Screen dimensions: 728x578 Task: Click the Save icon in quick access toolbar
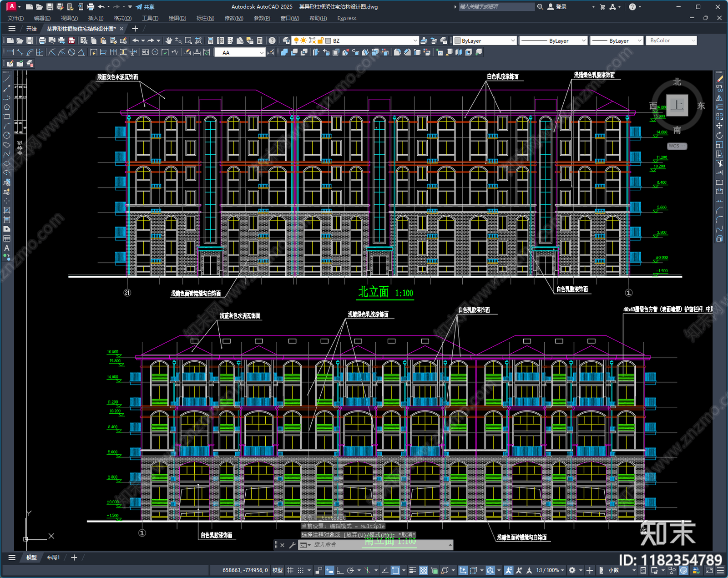tap(50, 7)
